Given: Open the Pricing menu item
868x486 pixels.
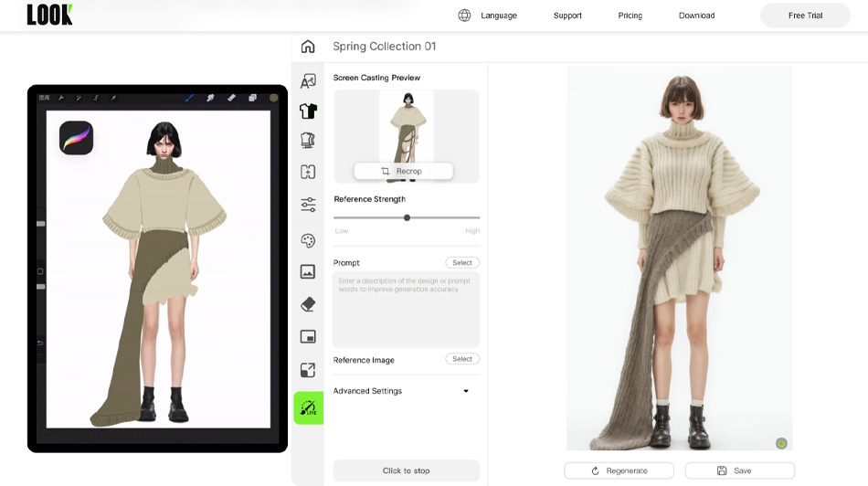Looking at the screenshot, I should click(630, 16).
